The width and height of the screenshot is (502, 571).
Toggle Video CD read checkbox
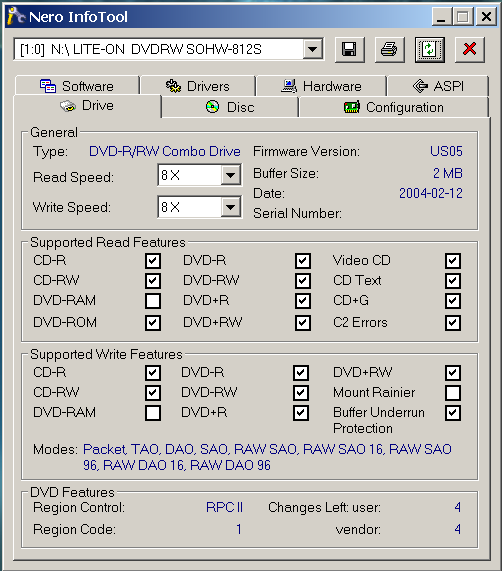coord(453,261)
